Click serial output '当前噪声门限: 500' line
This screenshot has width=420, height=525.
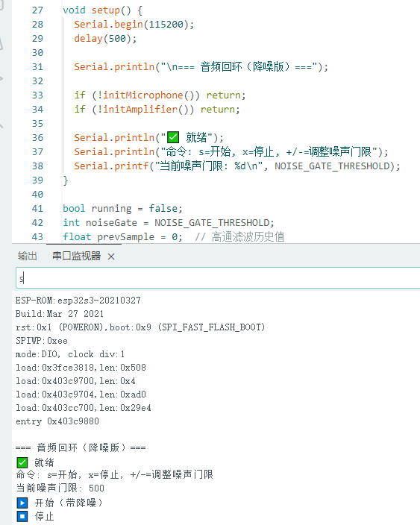click(60, 488)
